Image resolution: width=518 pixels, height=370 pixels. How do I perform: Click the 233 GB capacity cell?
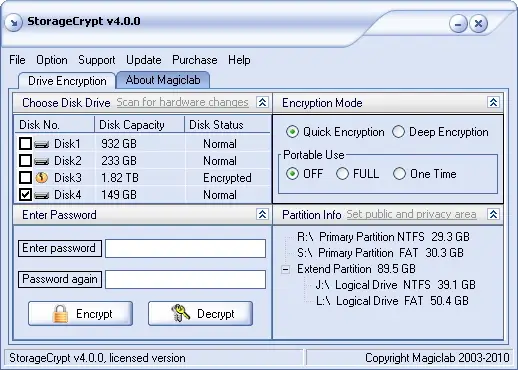[119, 161]
